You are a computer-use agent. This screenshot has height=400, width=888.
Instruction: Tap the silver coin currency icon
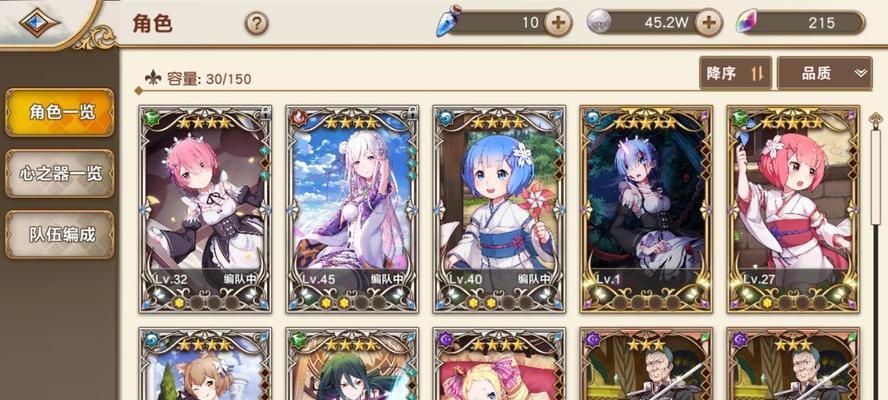[x=598, y=23]
